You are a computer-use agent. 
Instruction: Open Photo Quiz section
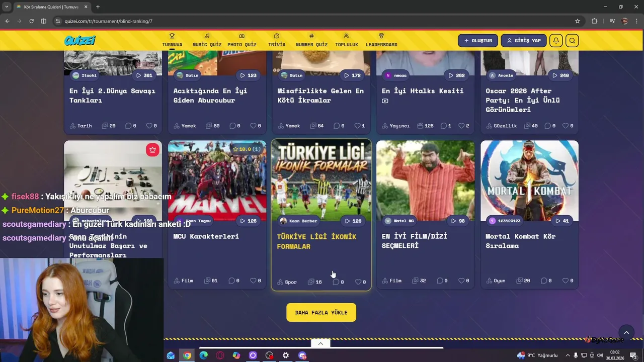tap(242, 40)
